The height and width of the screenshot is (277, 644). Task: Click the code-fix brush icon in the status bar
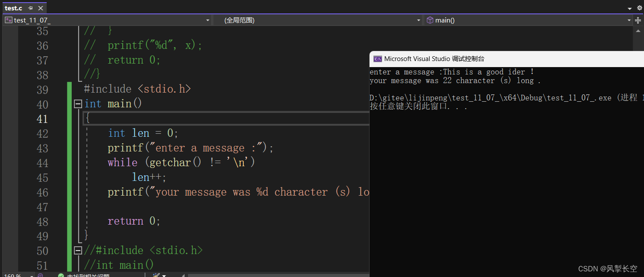pos(156,275)
